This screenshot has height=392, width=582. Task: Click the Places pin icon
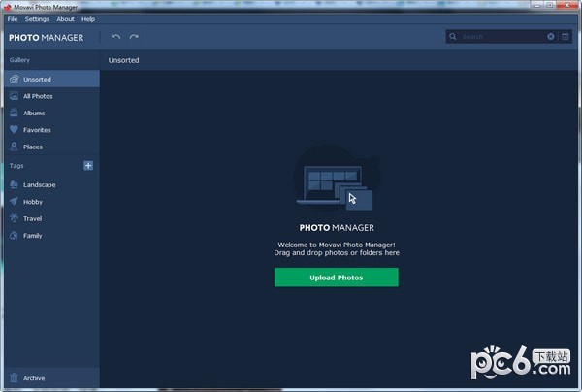[x=15, y=147]
